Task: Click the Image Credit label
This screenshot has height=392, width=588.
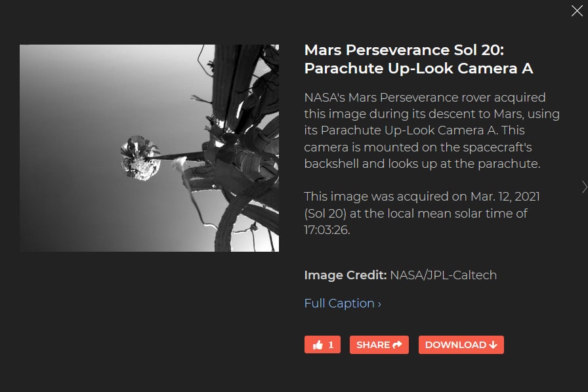Action: pos(345,275)
